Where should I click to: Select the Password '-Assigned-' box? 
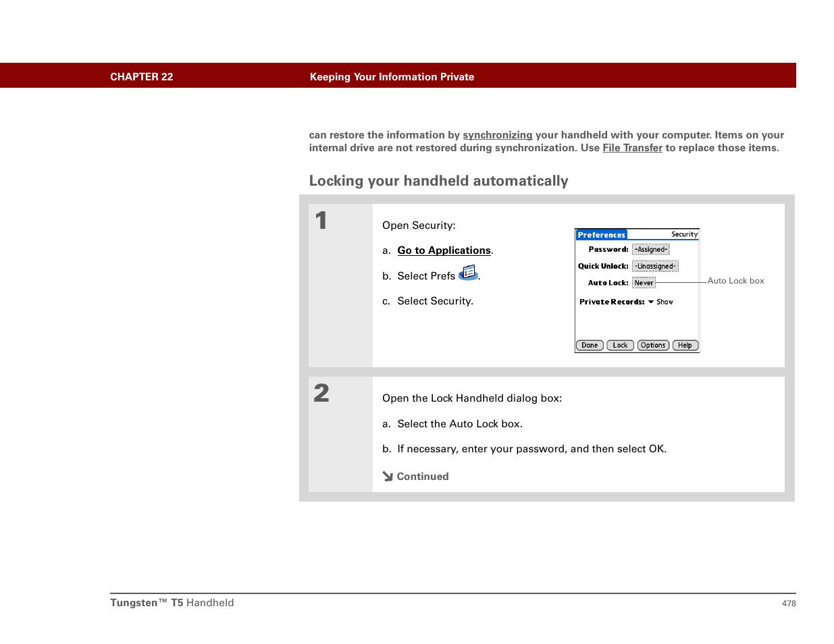click(x=651, y=250)
